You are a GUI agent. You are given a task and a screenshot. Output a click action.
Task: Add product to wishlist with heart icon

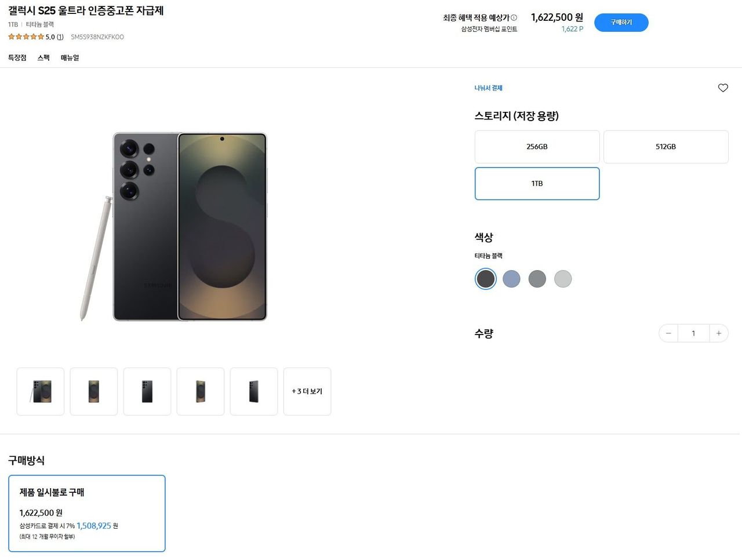tap(723, 88)
